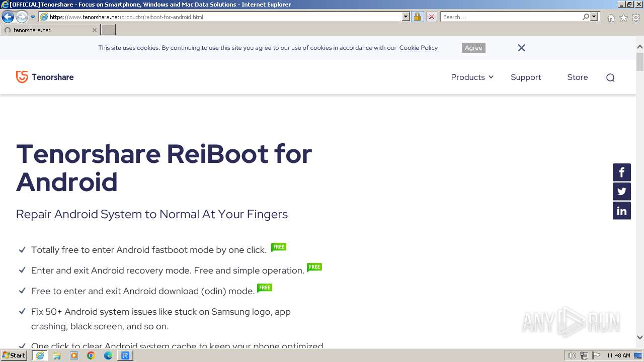644x362 pixels.
Task: Click the volume speaker tray icon
Action: (x=572, y=355)
